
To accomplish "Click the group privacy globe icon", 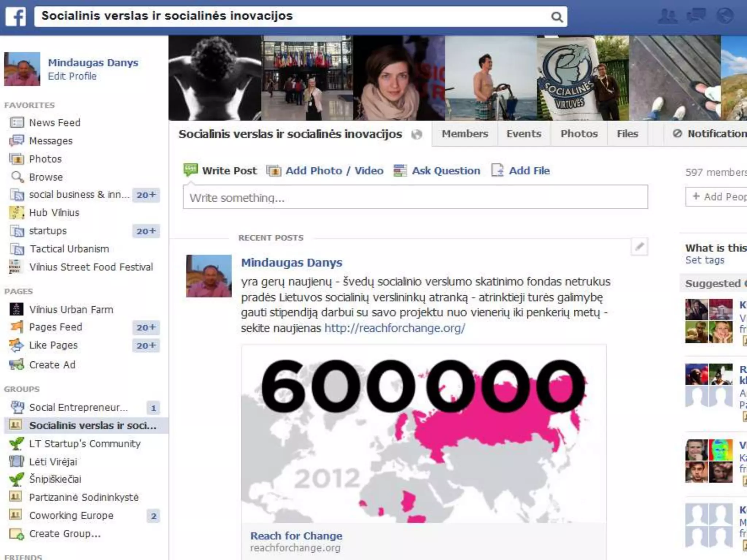I will (417, 135).
